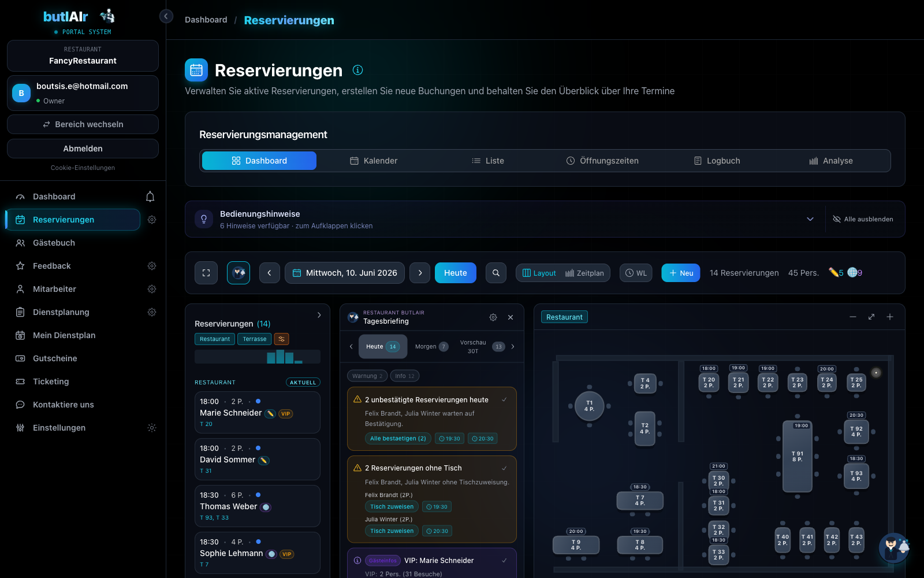
Task: Open the info icon next to Reservierungen heading
Action: [357, 70]
